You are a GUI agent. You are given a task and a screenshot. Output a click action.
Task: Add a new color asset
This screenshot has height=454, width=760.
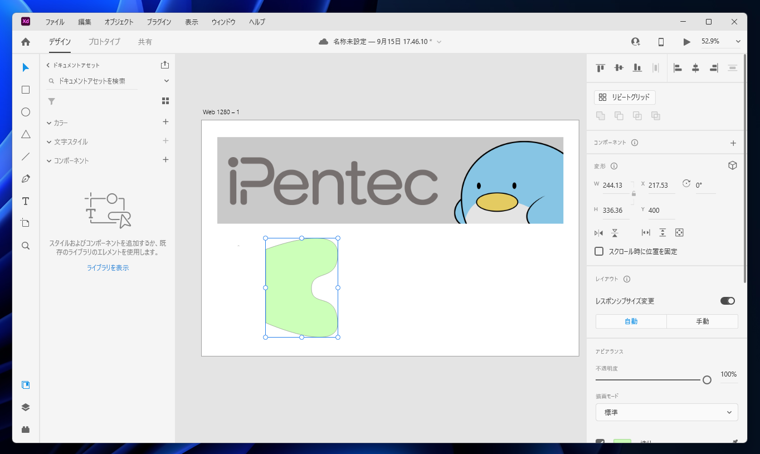coord(165,122)
